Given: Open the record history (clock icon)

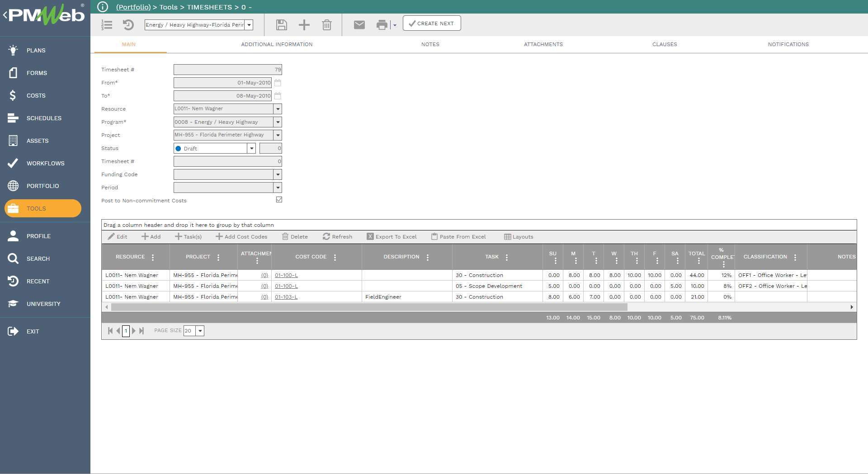Looking at the screenshot, I should pyautogui.click(x=128, y=25).
